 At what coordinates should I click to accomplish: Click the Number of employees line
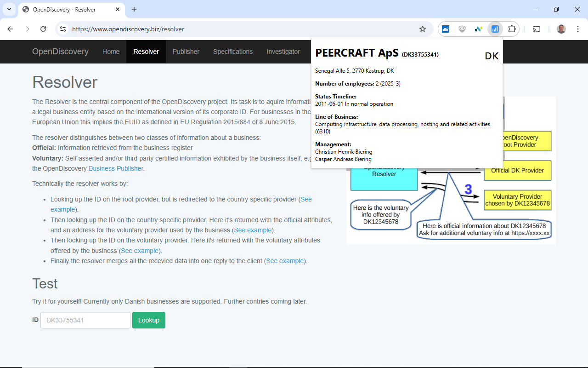tap(358, 84)
